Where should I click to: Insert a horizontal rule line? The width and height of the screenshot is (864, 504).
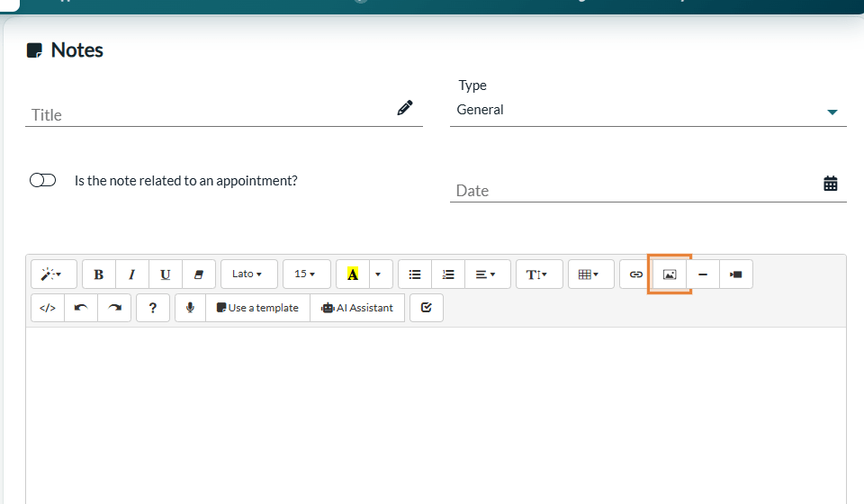tap(703, 274)
